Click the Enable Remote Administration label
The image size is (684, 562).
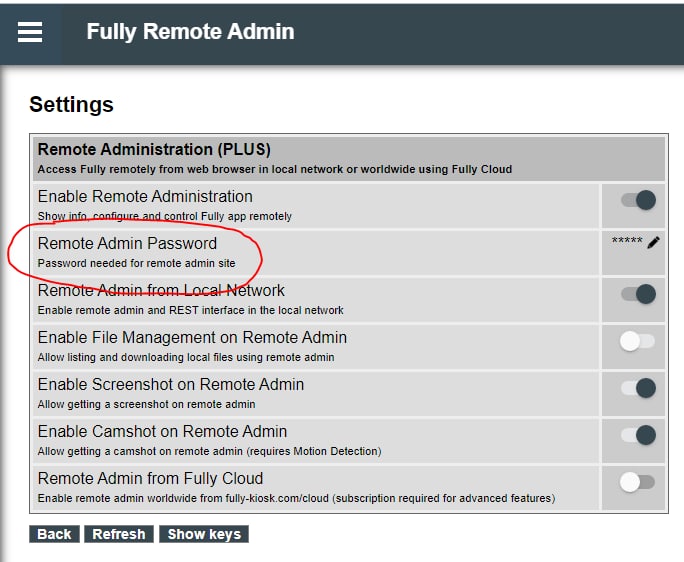point(145,196)
